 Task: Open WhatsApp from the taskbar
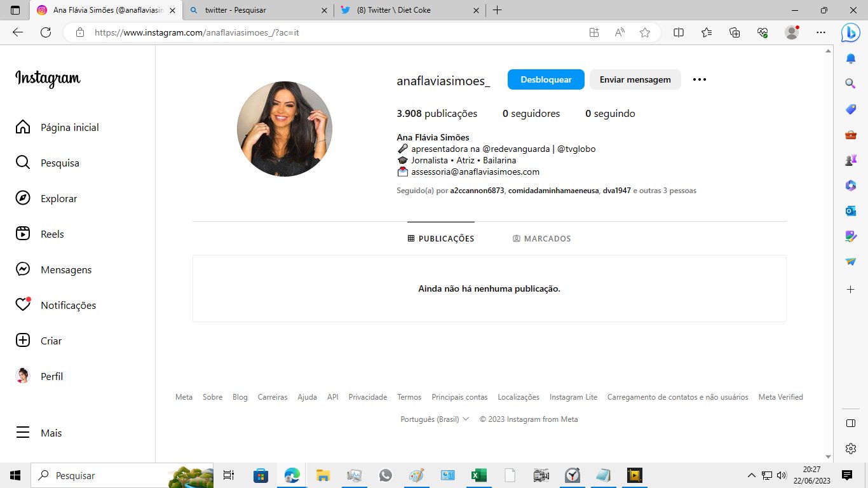coord(385,475)
